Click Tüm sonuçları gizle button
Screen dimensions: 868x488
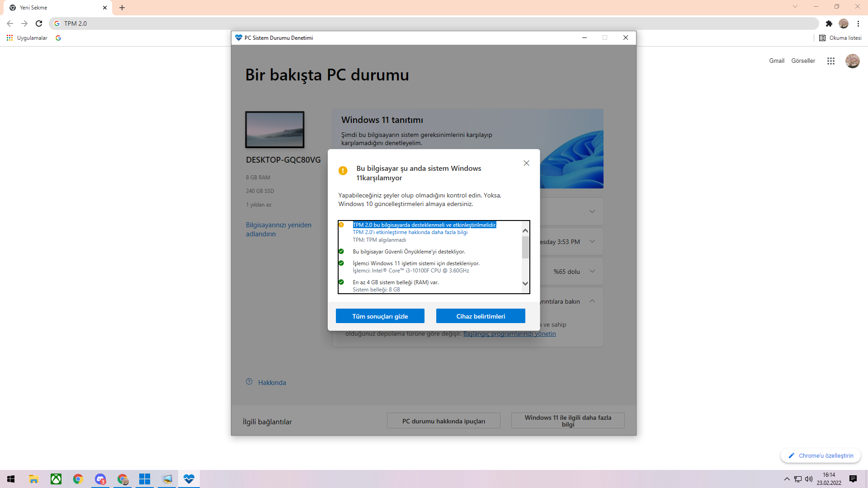click(380, 316)
